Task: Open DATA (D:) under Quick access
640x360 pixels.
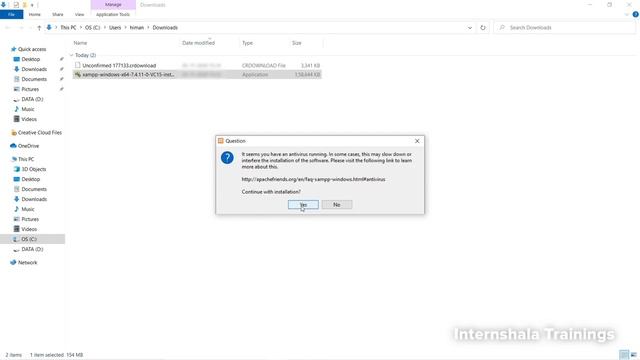Action: (x=32, y=99)
